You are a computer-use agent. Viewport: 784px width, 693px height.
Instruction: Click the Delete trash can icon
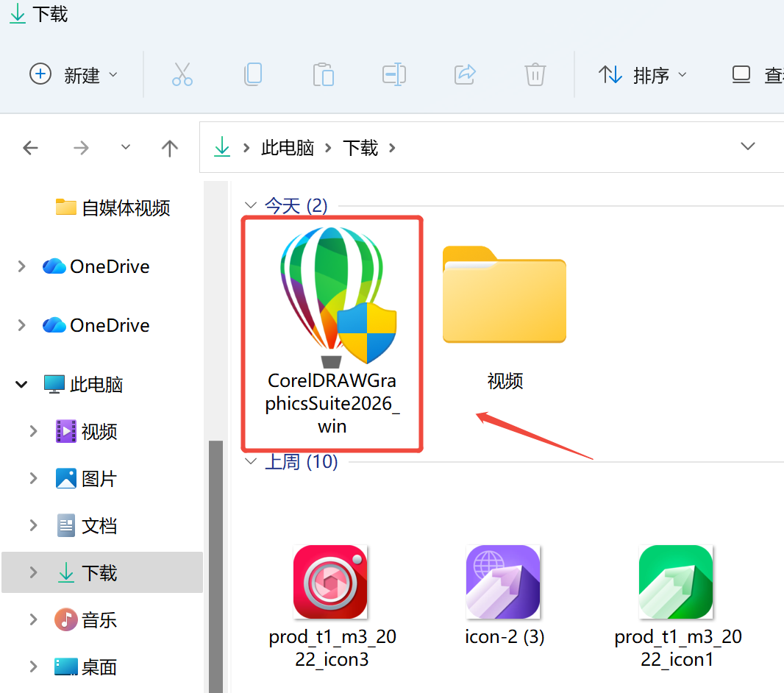(535, 74)
